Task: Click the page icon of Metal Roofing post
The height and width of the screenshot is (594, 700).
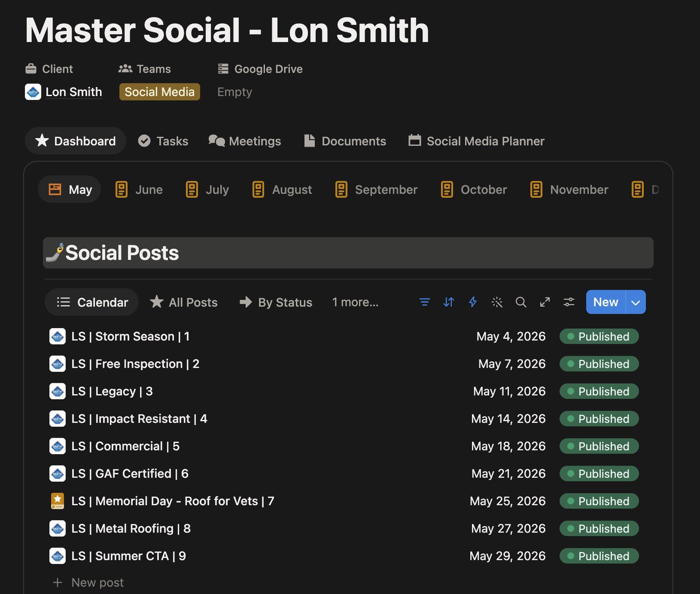Action: coord(57,529)
